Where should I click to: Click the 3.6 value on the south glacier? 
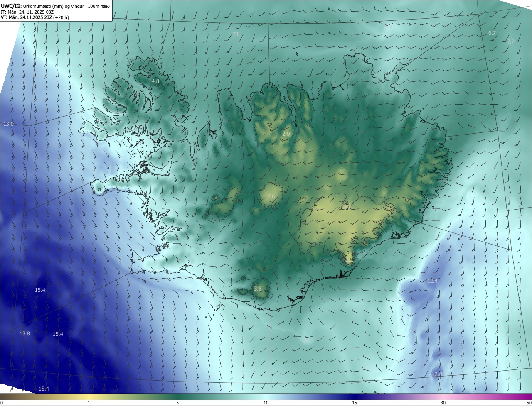(x=258, y=289)
